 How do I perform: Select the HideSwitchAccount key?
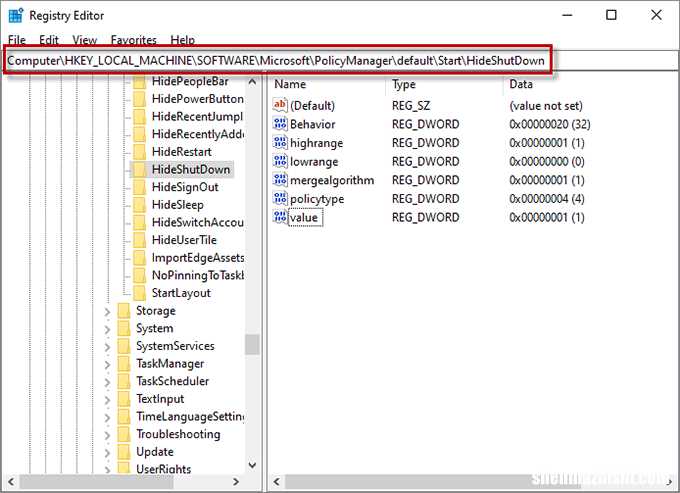point(198,222)
